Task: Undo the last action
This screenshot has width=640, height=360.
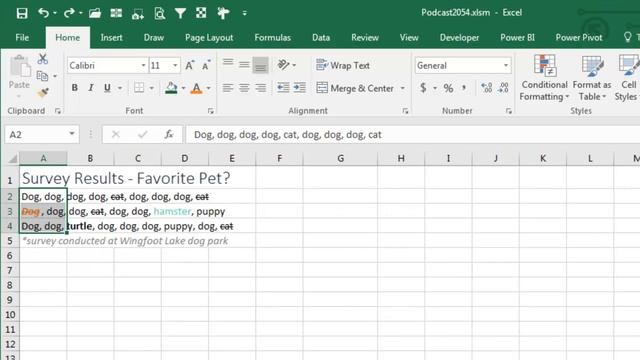Action: tap(43, 13)
